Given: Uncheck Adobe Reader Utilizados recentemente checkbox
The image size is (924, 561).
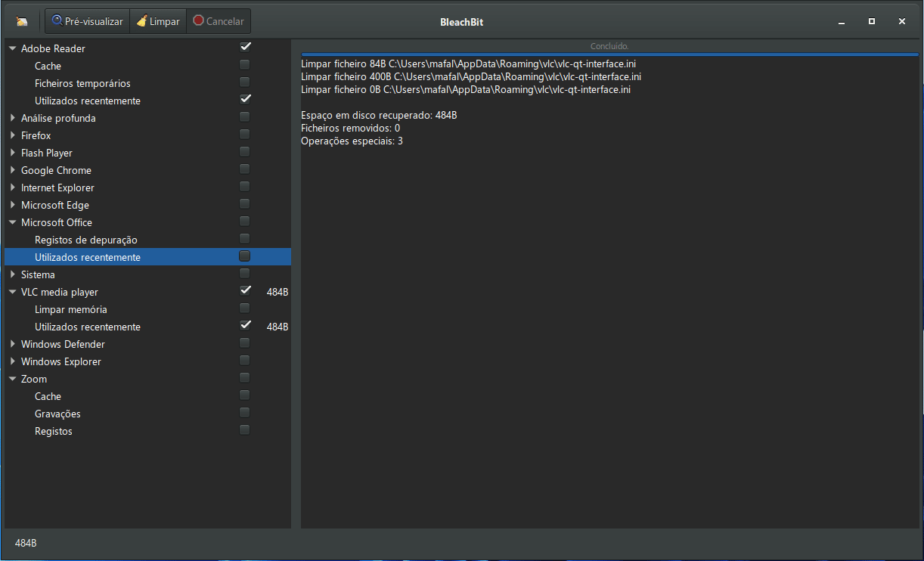Looking at the screenshot, I should point(245,99).
